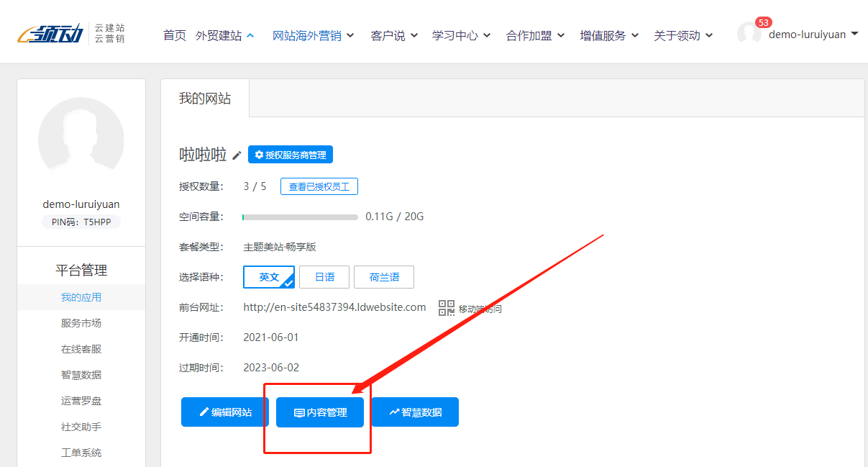Image resolution: width=868 pixels, height=467 pixels.
Task: Open 授权服务商管理 with gear icon
Action: [291, 155]
